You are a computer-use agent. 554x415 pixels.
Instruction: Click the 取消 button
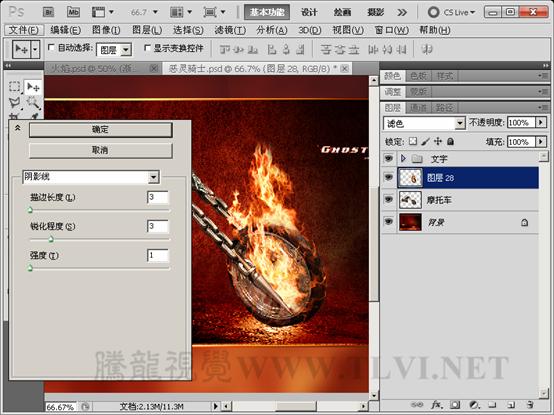pyautogui.click(x=101, y=150)
